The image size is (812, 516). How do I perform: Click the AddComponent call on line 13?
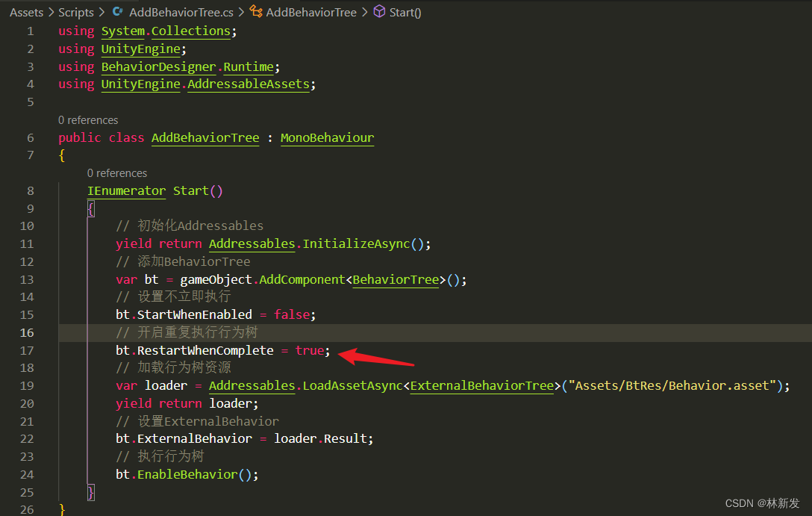[302, 280]
